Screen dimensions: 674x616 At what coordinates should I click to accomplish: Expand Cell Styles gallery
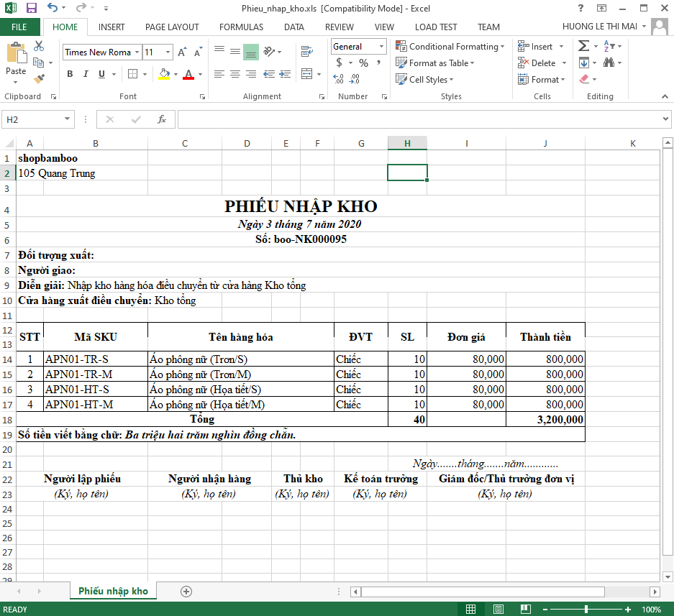424,80
